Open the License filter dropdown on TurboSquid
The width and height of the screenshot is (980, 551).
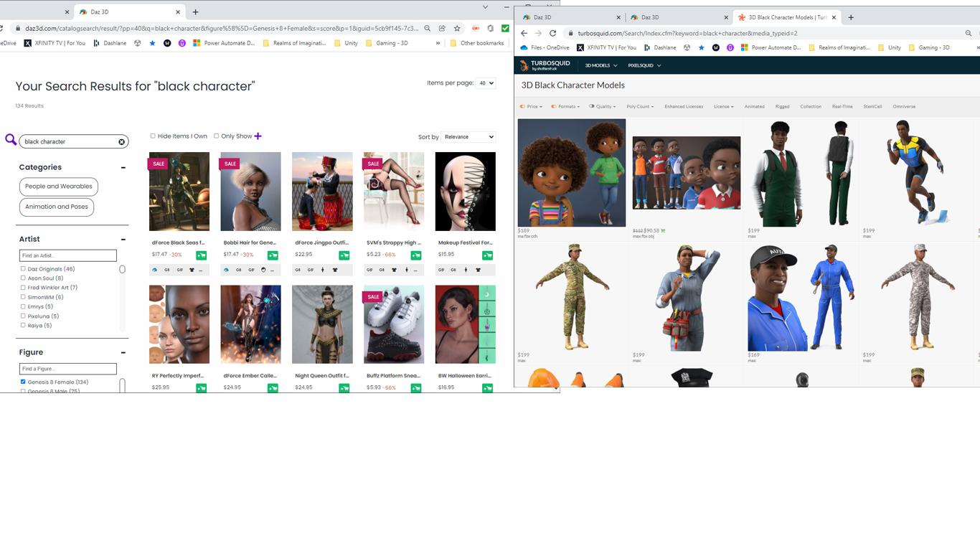pos(723,106)
